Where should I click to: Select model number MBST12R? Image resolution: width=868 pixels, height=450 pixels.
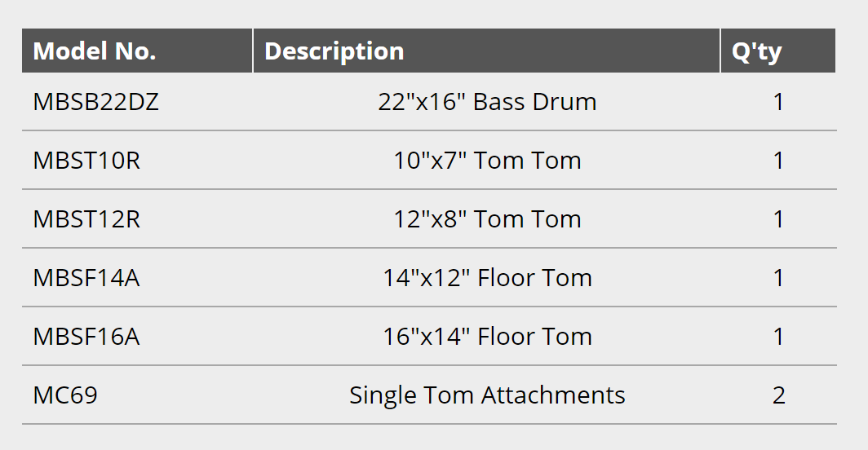pyautogui.click(x=86, y=219)
